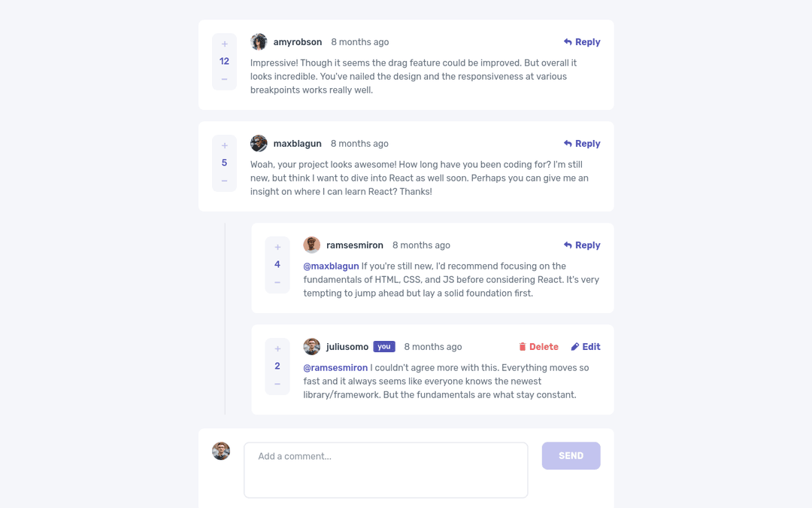Click the reply arrow icon on amyrobson's comment
The width and height of the screenshot is (812, 508).
click(568, 41)
